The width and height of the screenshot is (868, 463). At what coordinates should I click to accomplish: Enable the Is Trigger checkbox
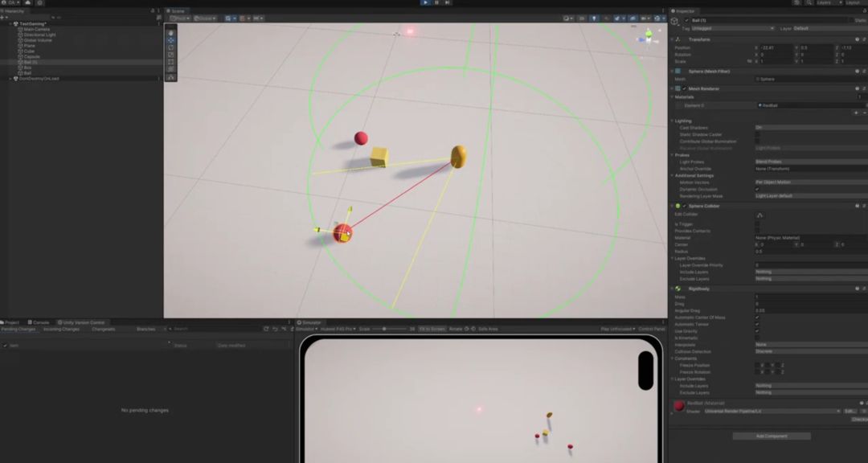pos(757,224)
